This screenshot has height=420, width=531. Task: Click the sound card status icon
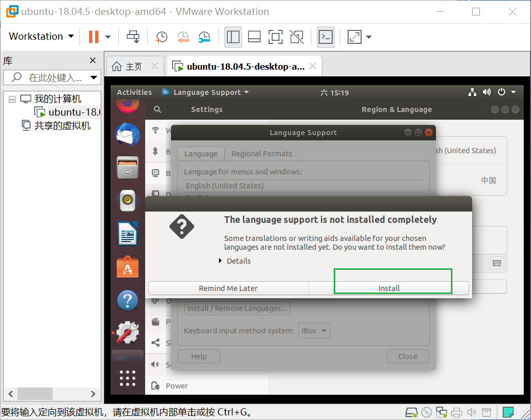click(471, 412)
